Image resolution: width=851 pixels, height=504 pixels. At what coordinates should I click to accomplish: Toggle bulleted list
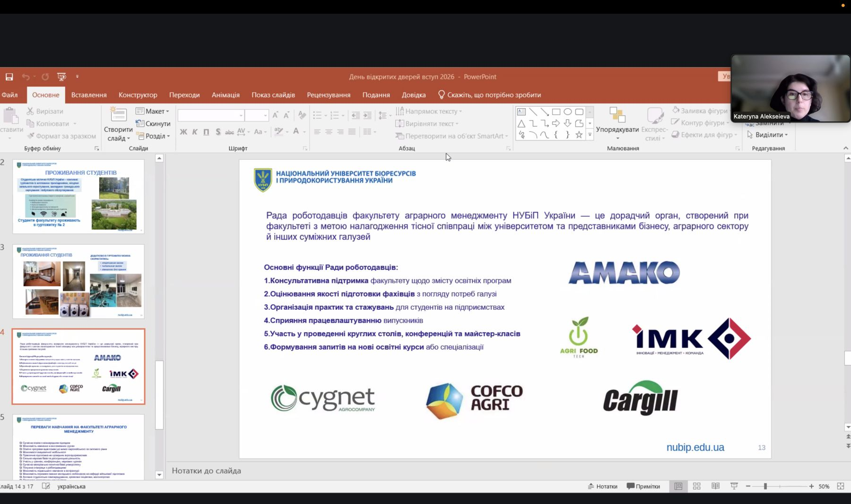(317, 115)
